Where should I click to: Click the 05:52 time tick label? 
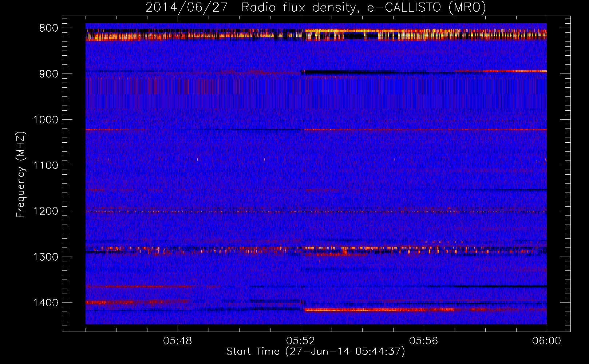point(301,341)
